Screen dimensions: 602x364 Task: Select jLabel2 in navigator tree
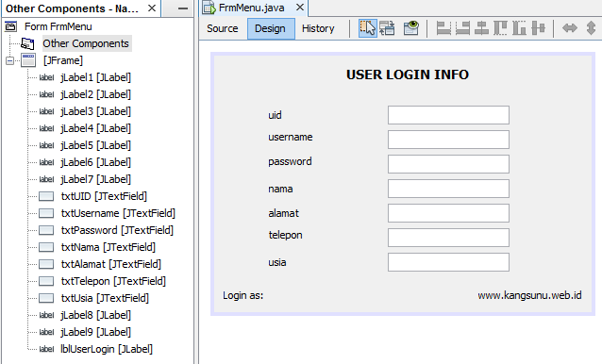[x=95, y=94]
